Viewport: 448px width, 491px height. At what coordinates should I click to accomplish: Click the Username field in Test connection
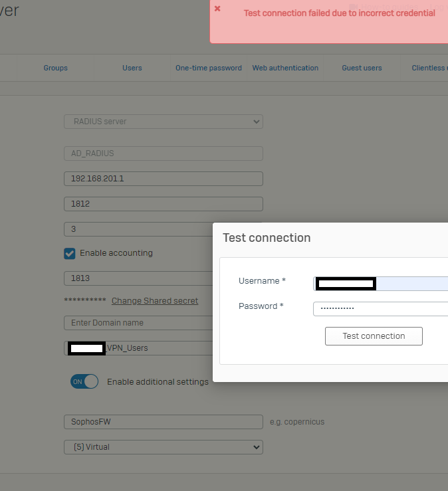pyautogui.click(x=380, y=284)
